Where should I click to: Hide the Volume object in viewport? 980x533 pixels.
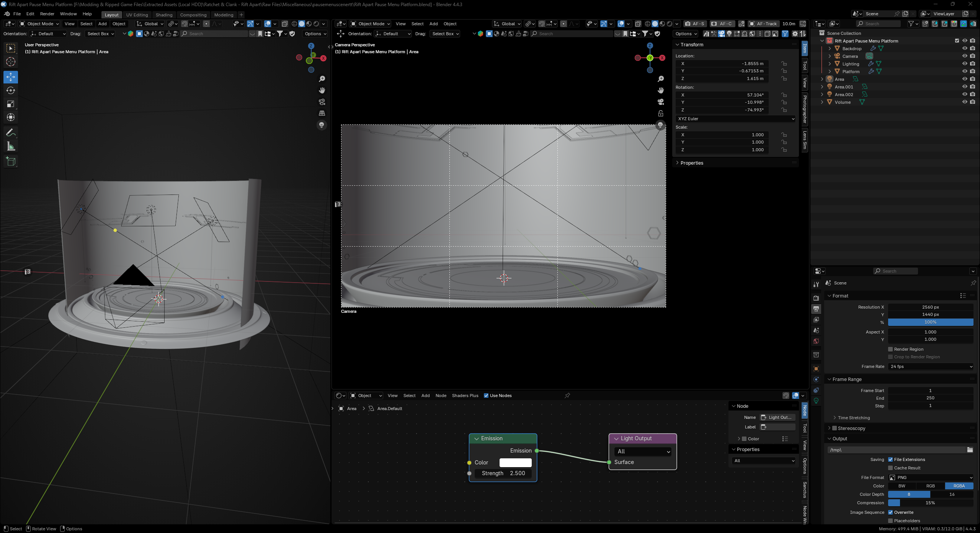pos(965,102)
